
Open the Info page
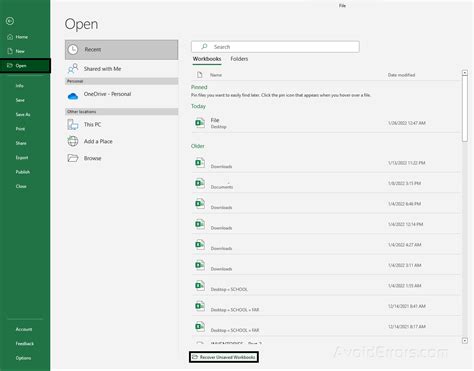point(20,86)
